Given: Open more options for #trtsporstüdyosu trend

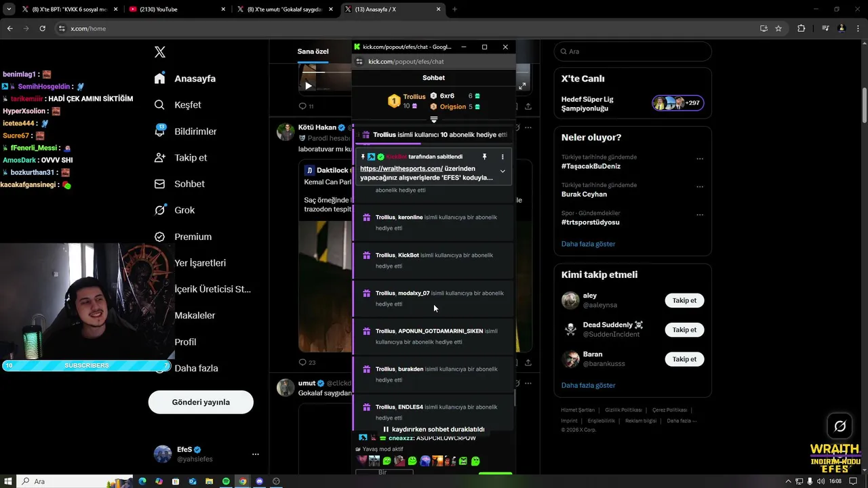Looking at the screenshot, I should [700, 215].
